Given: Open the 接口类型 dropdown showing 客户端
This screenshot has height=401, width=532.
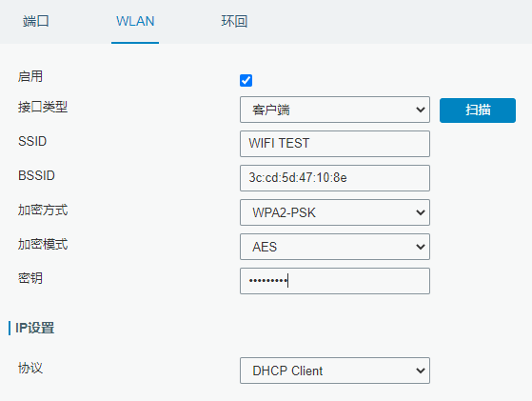Looking at the screenshot, I should click(x=335, y=110).
